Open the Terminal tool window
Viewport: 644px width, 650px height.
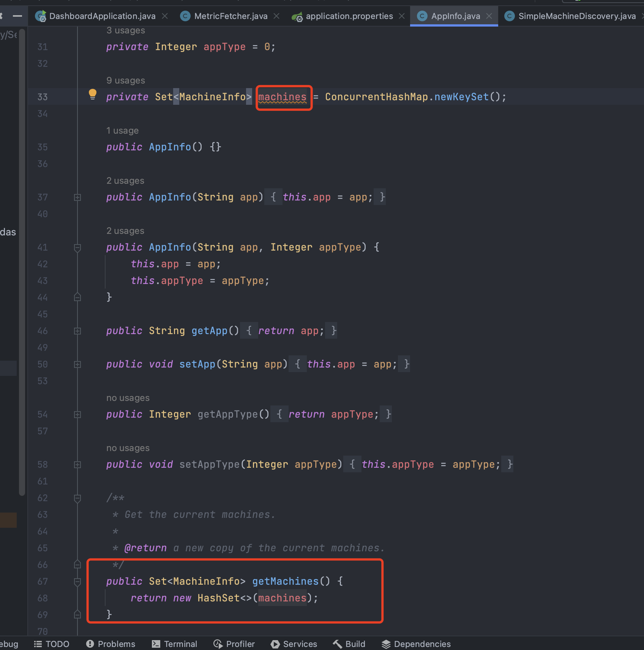174,644
